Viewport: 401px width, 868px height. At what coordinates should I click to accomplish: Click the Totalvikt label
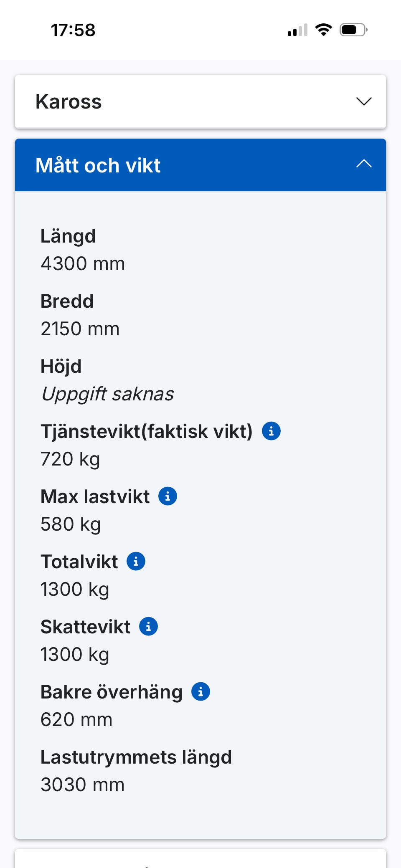coord(79,562)
